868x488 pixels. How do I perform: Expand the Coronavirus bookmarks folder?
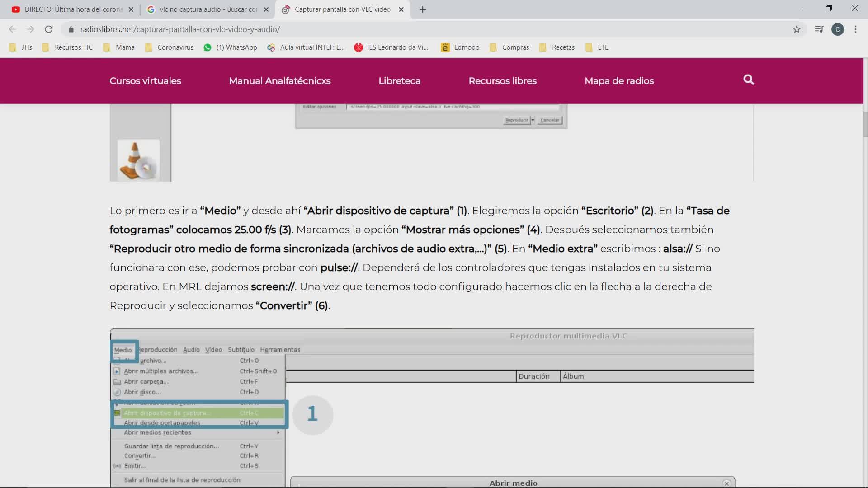click(x=169, y=47)
